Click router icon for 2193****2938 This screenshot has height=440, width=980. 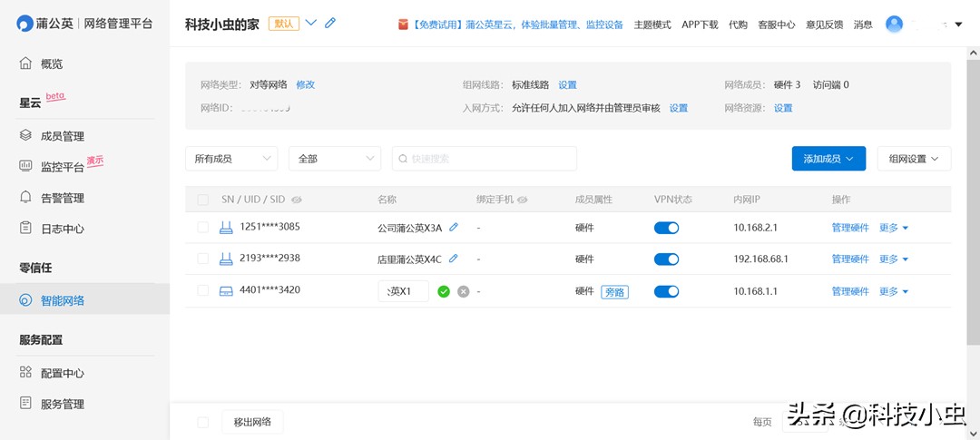click(x=226, y=259)
